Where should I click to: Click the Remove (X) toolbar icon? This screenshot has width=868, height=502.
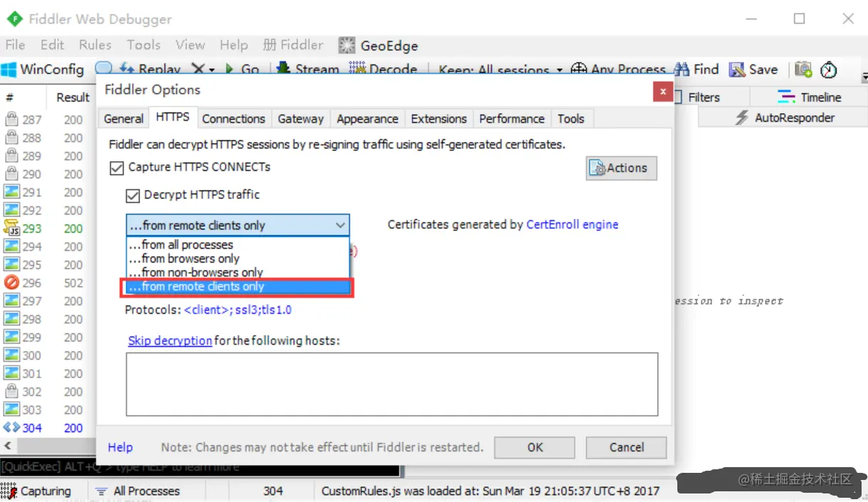pos(197,70)
